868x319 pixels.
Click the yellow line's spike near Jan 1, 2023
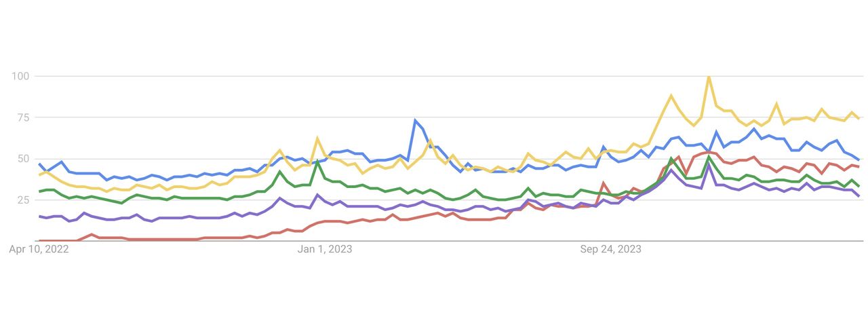pyautogui.click(x=317, y=138)
